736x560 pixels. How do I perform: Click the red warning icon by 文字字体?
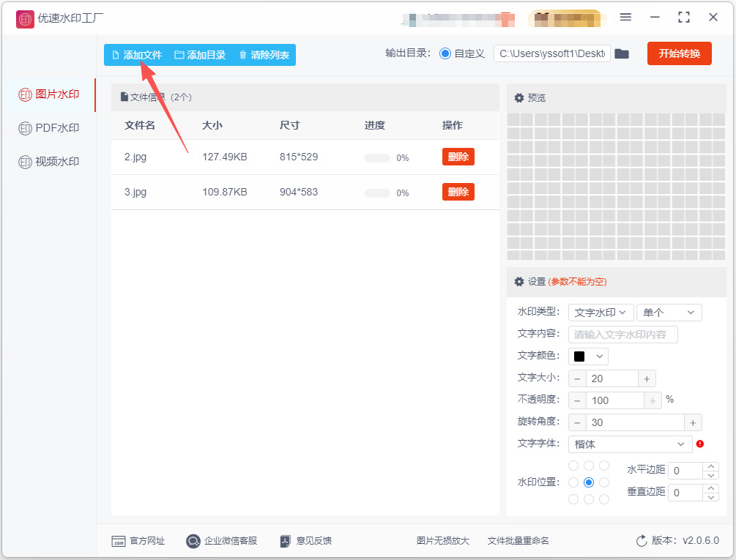700,444
